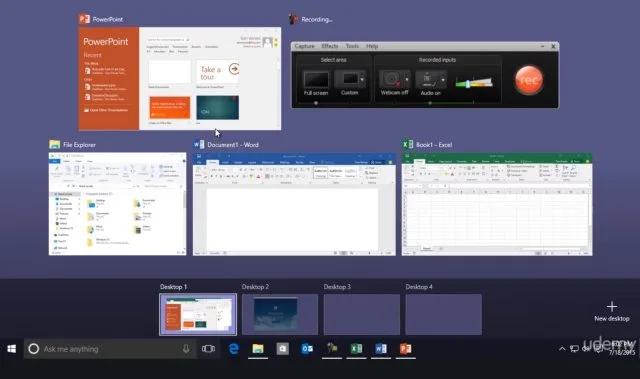Open the recorder's Tools menu
The width and height of the screenshot is (640, 379).
click(352, 46)
